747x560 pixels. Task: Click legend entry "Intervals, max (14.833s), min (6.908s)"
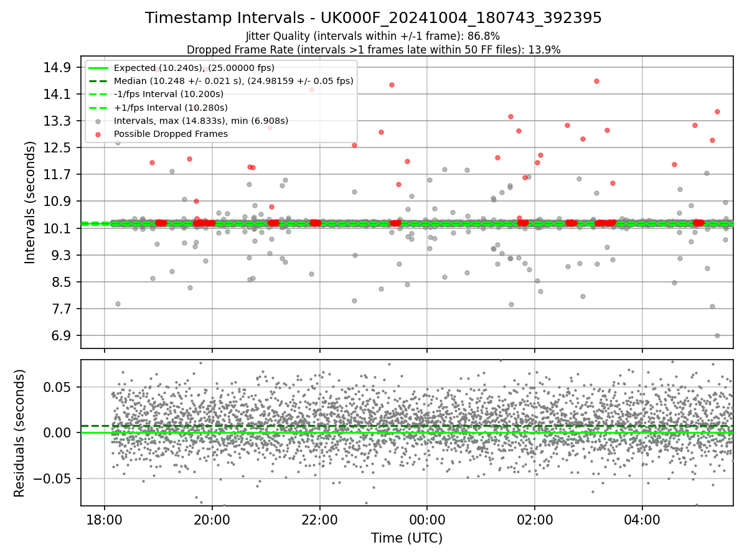pos(201,121)
